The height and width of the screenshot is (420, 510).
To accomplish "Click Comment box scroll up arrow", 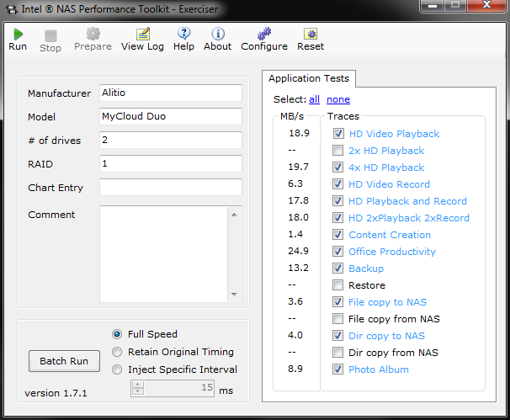I will tap(234, 215).
